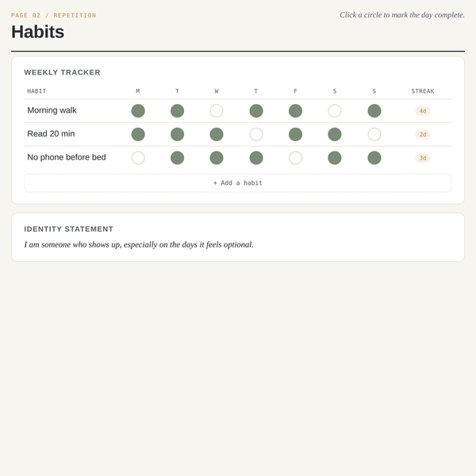
Task: Toggle Saturday circle for Read 20 min
Action: point(335,134)
